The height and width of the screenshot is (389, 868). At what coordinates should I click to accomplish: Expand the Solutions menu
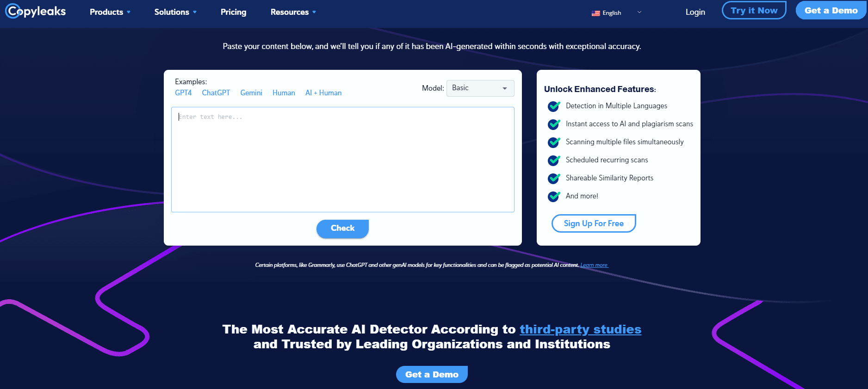(175, 12)
